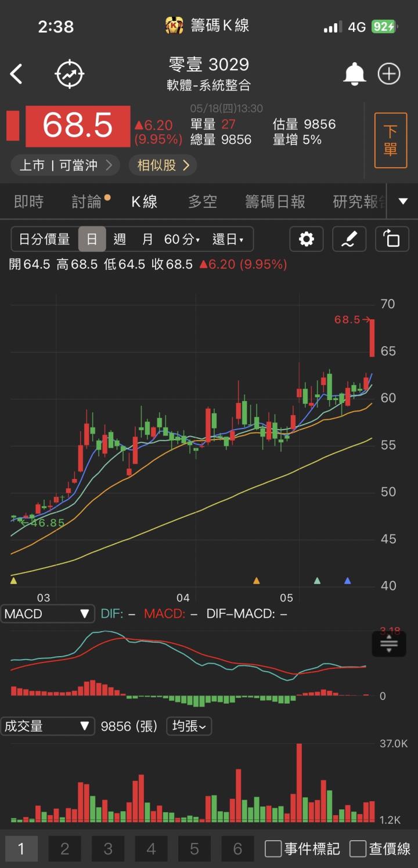Screen dimensions: 418x868
Task: Switch to the 籌碼日報 tab
Action: pyautogui.click(x=275, y=201)
